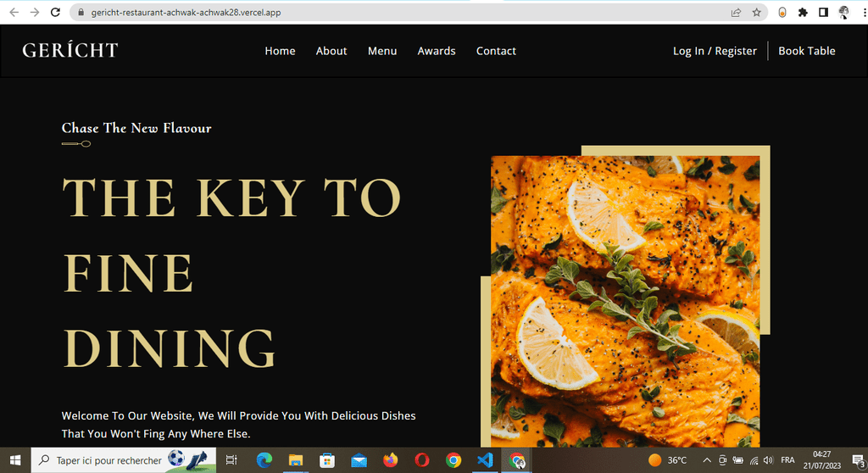868x473 pixels.
Task: Click the 'Welcome To Our Website' paragraph
Action: click(x=238, y=425)
